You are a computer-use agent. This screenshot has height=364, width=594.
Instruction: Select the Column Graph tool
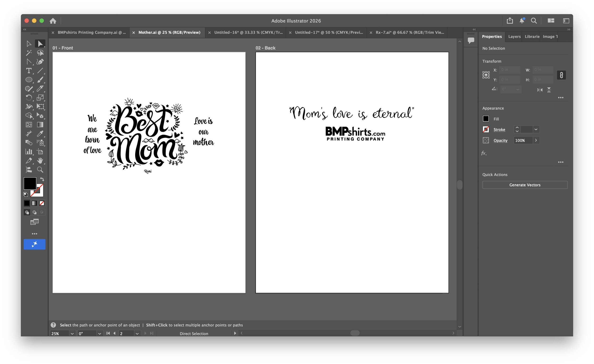(x=29, y=151)
